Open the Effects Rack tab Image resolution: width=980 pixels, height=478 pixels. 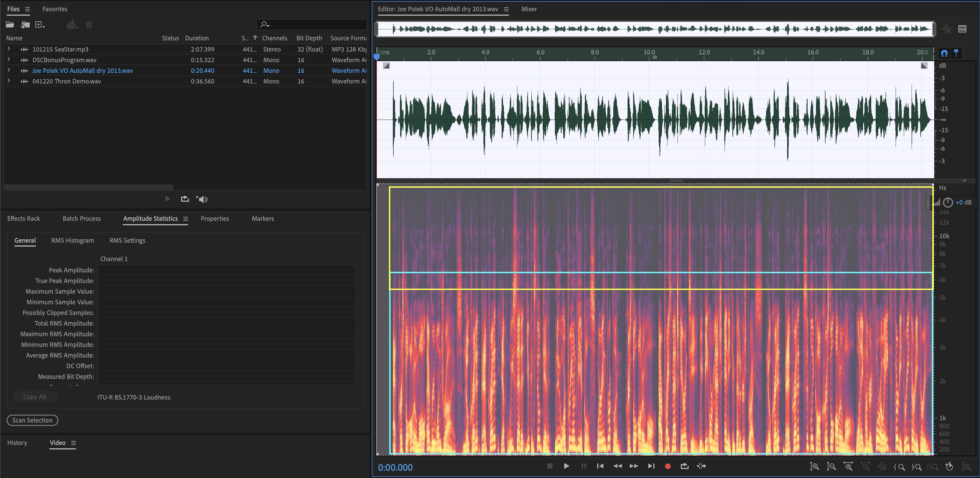(x=24, y=219)
